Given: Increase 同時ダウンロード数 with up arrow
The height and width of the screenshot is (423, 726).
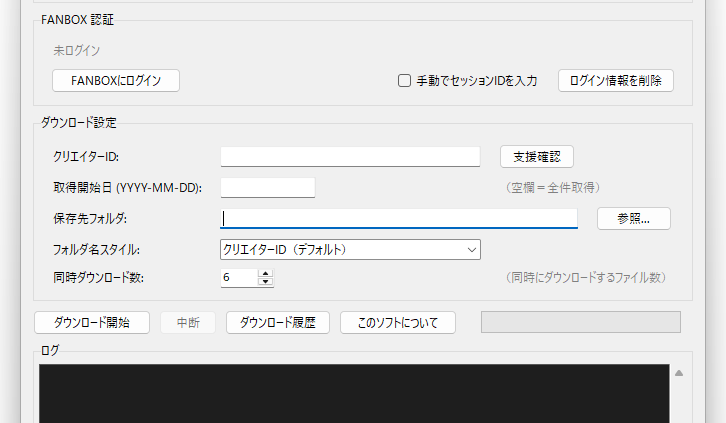Looking at the screenshot, I should [x=265, y=274].
